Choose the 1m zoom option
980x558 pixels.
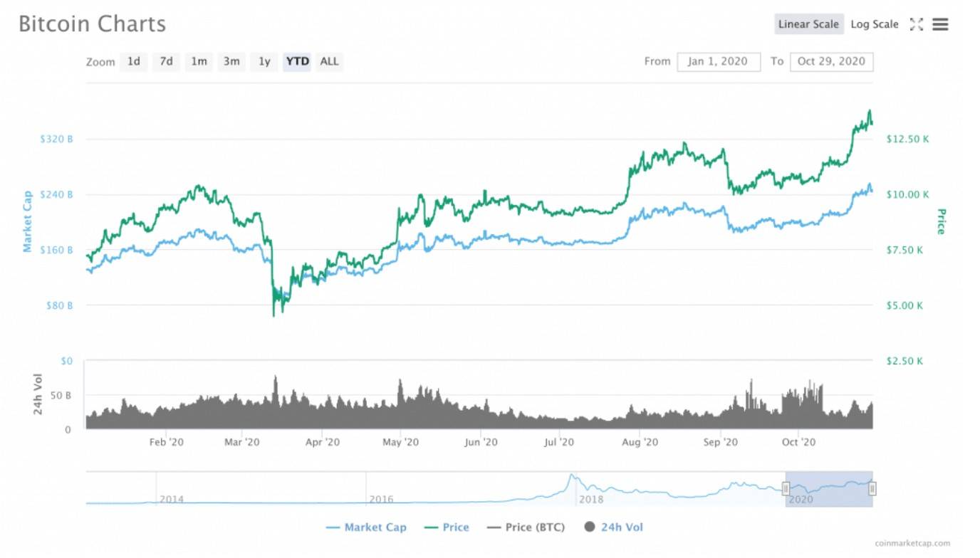(199, 61)
